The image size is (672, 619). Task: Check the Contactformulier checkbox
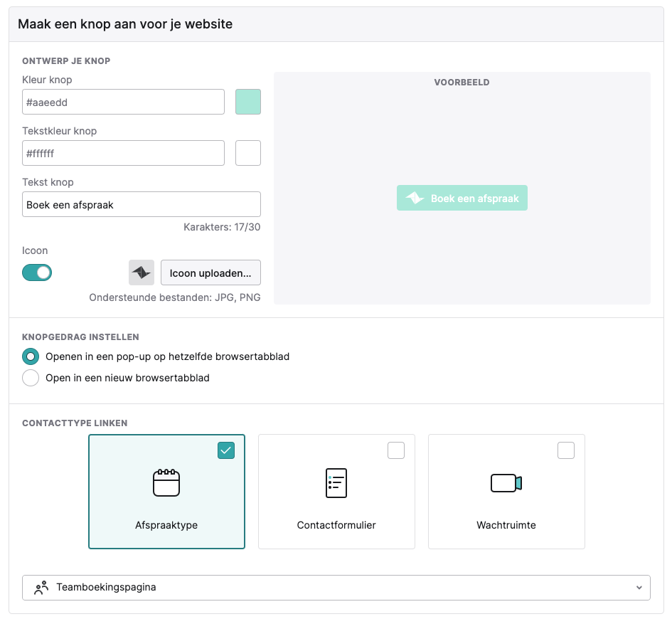(x=396, y=450)
